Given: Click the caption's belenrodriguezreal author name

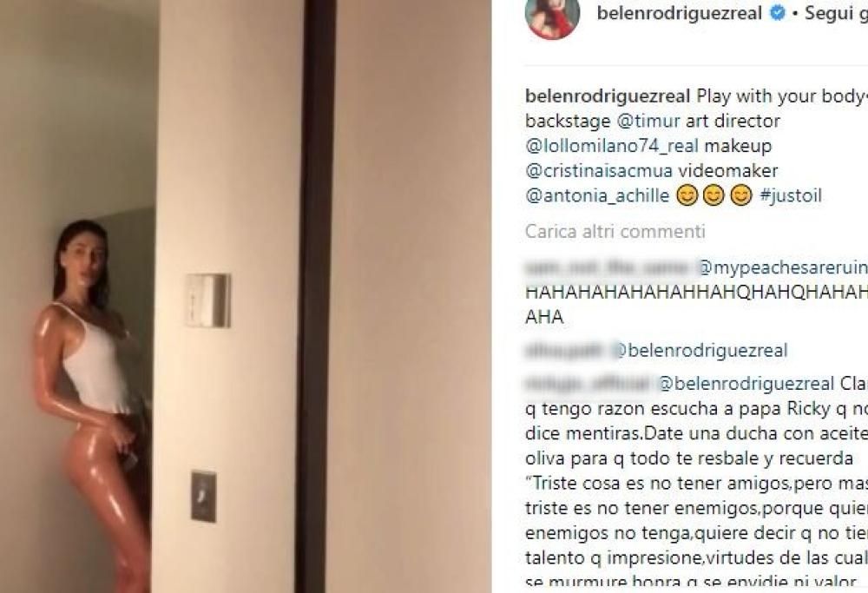Looking at the screenshot, I should (x=608, y=96).
